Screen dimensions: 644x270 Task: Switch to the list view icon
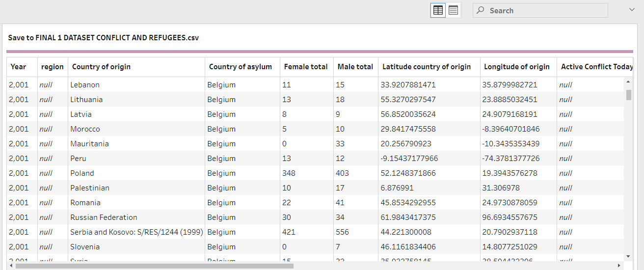point(453,10)
